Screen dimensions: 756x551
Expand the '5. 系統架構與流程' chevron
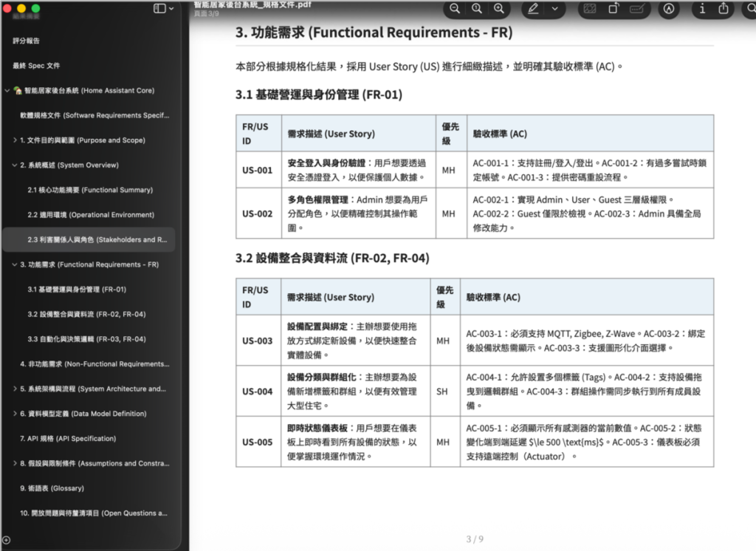[15, 389]
